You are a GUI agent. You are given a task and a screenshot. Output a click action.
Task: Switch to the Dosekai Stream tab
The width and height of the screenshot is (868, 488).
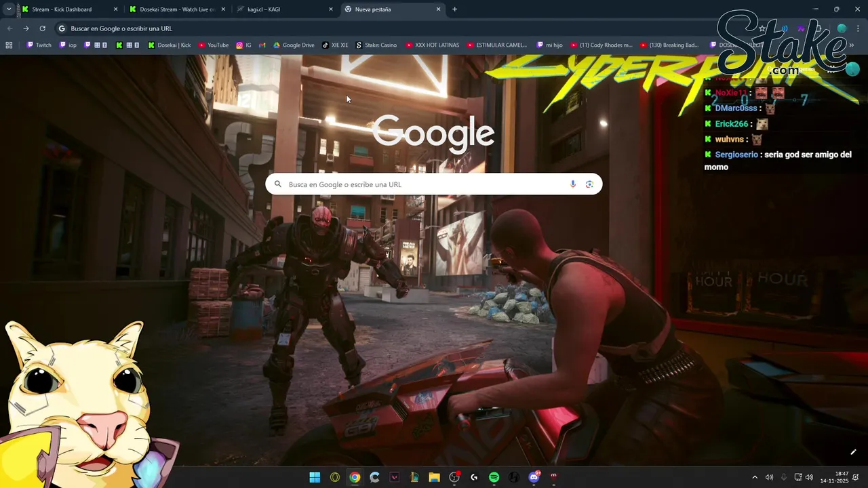(178, 9)
